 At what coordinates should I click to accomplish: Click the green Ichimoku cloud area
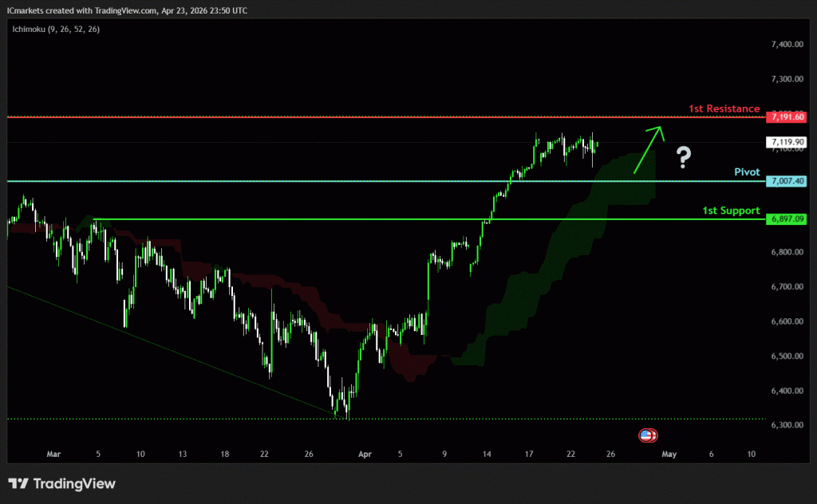(558, 239)
